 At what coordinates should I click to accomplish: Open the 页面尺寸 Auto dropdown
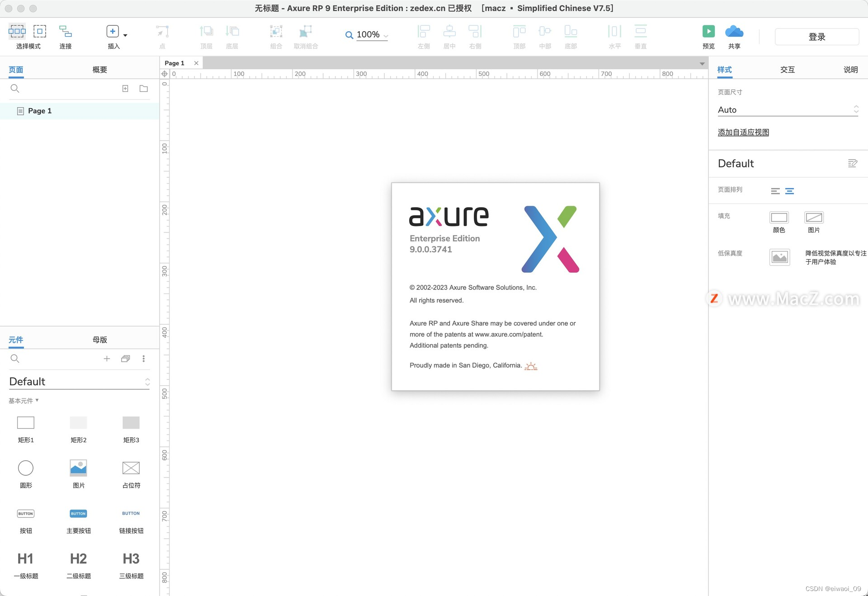(x=856, y=109)
